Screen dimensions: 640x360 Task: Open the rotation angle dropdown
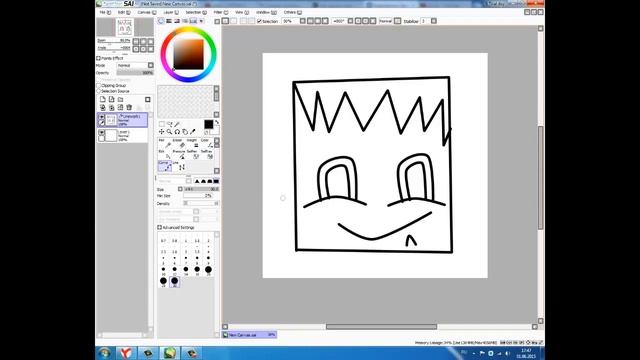[x=350, y=21]
